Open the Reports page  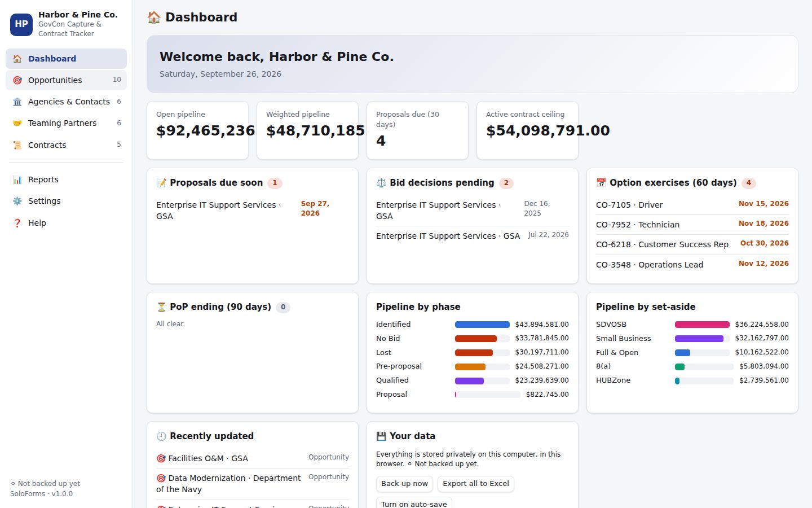66,179
